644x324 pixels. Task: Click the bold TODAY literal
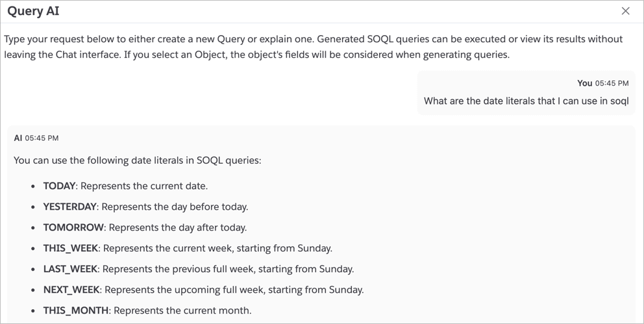(x=59, y=186)
